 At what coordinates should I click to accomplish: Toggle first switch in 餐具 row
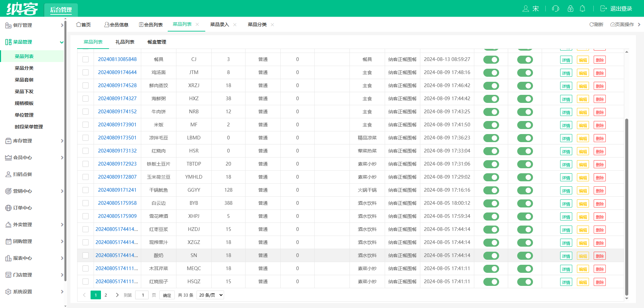point(491,60)
